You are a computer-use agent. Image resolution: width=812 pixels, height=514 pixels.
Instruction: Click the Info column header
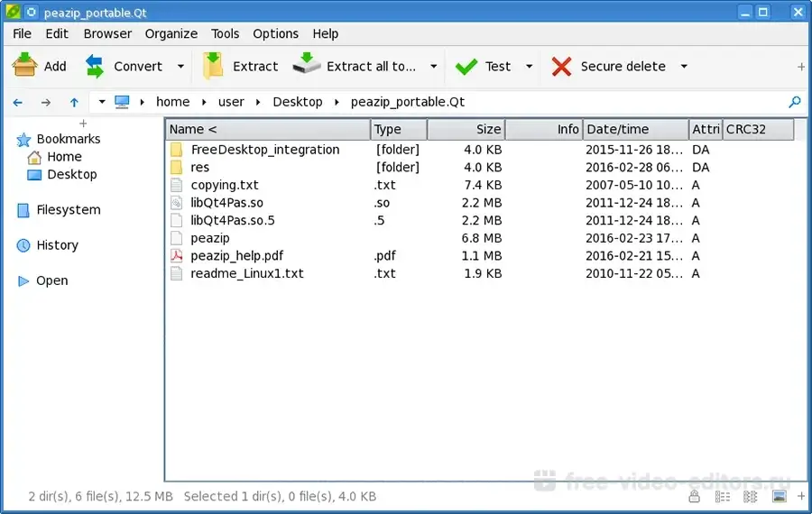tap(544, 130)
